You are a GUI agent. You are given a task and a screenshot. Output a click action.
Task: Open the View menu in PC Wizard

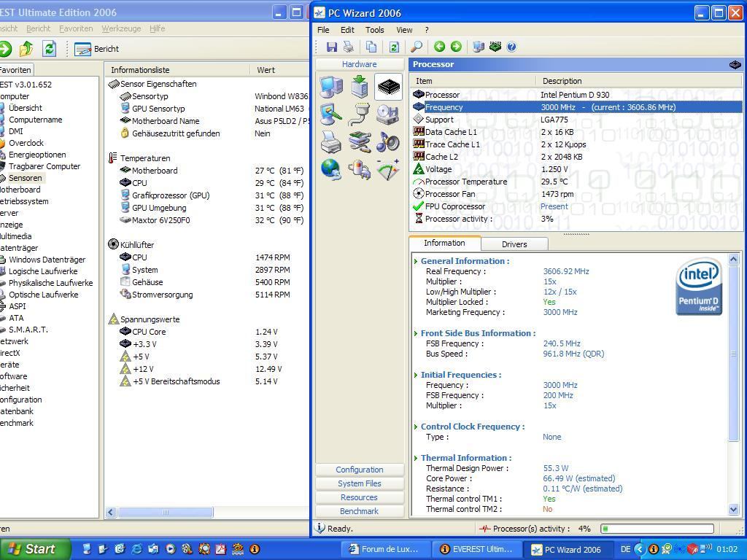click(x=404, y=30)
